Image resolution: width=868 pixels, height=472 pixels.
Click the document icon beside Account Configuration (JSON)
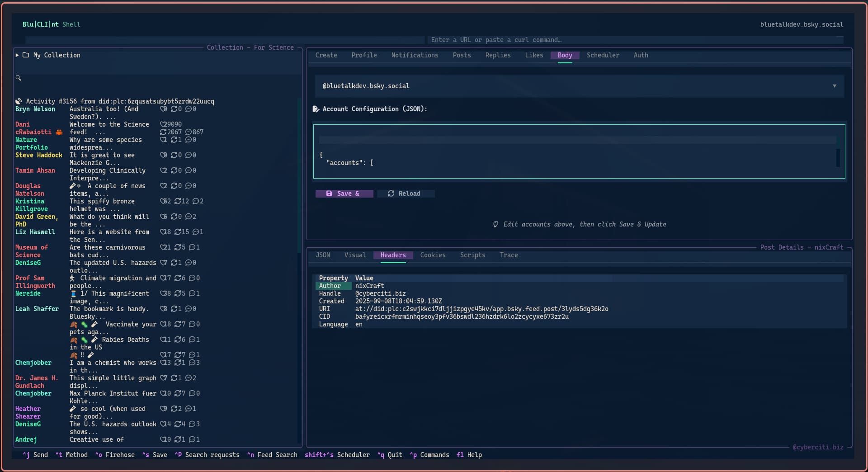click(316, 109)
